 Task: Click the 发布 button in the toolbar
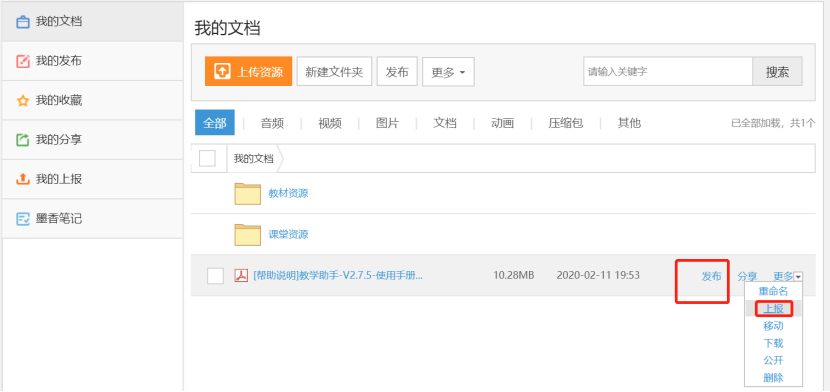tap(397, 71)
